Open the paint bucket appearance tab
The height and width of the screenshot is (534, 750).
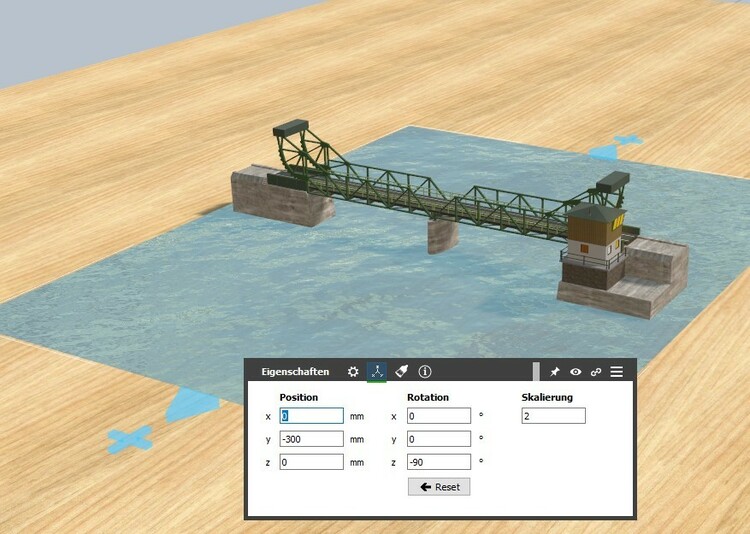click(x=401, y=371)
